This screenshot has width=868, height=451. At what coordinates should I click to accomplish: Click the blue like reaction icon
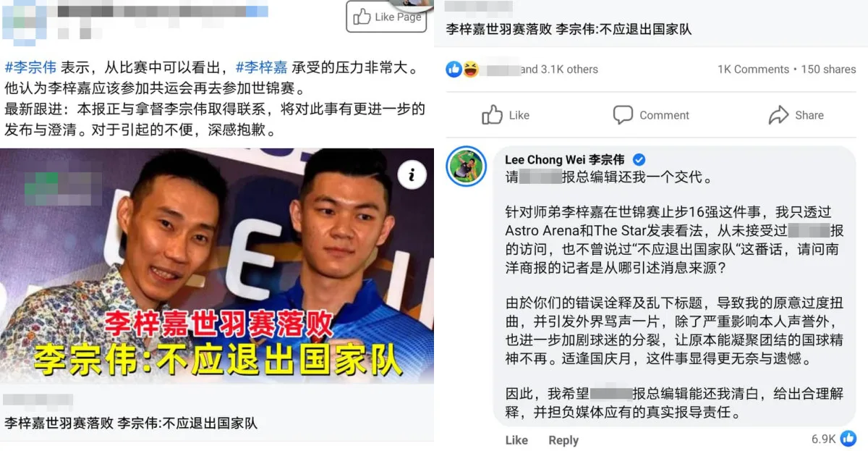454,69
